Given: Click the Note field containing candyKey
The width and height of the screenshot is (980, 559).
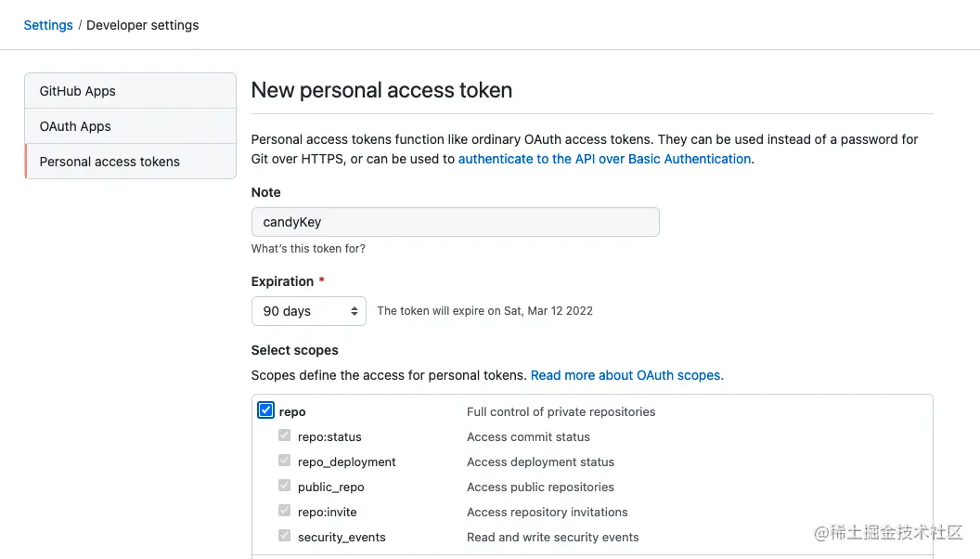Looking at the screenshot, I should [455, 222].
